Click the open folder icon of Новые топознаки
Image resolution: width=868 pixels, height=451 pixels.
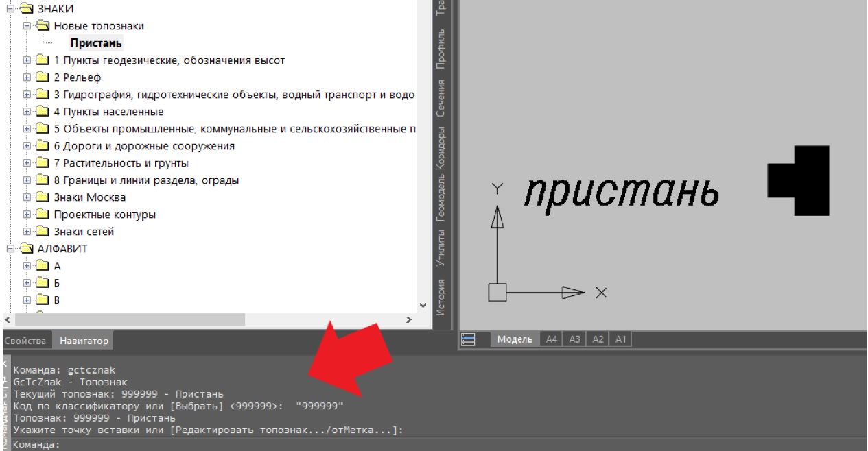click(42, 26)
